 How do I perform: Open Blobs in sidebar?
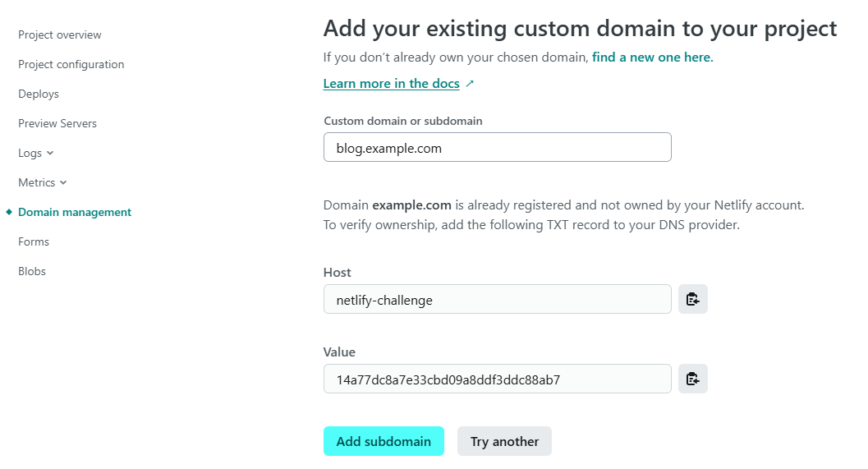[x=32, y=271]
